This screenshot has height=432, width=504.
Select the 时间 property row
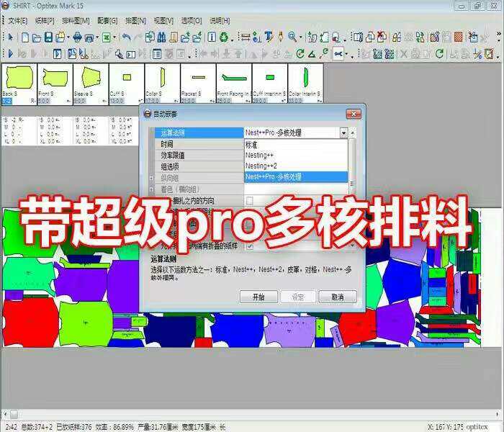(199, 144)
